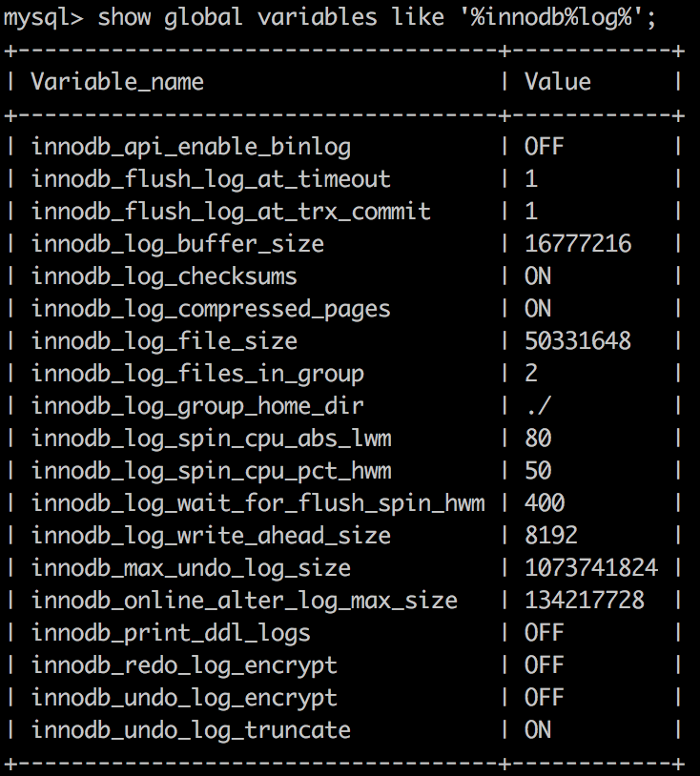Click the innodb_redo_log_encrypt variable name
The width and height of the screenshot is (700, 776).
(x=184, y=665)
